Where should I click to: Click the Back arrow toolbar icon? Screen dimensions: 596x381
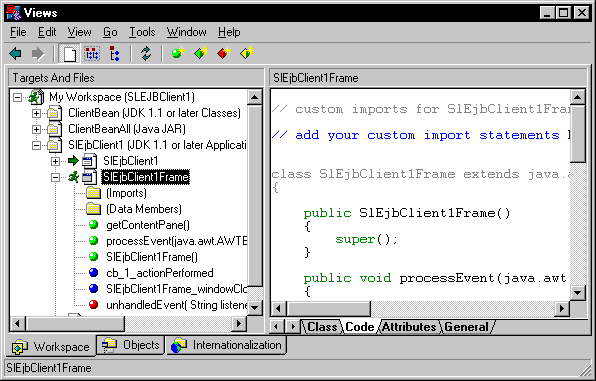16,54
